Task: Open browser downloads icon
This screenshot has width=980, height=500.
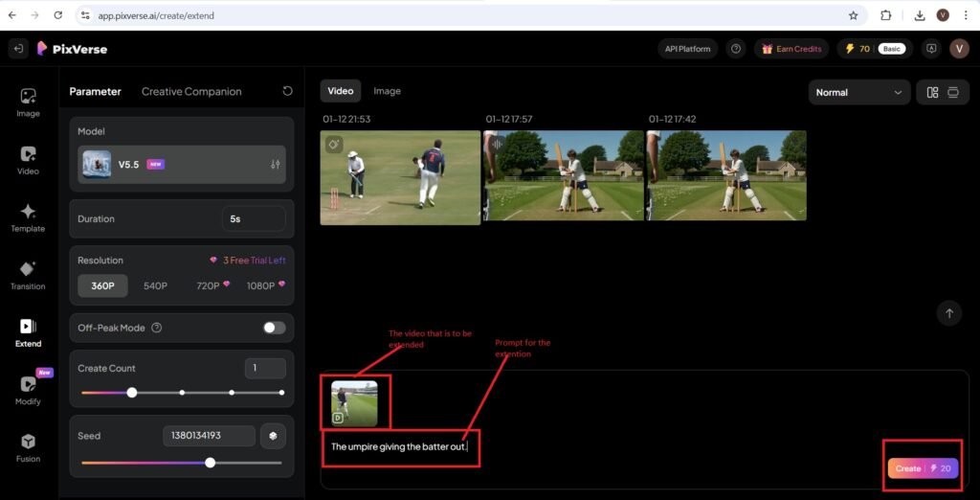Action: pos(920,15)
